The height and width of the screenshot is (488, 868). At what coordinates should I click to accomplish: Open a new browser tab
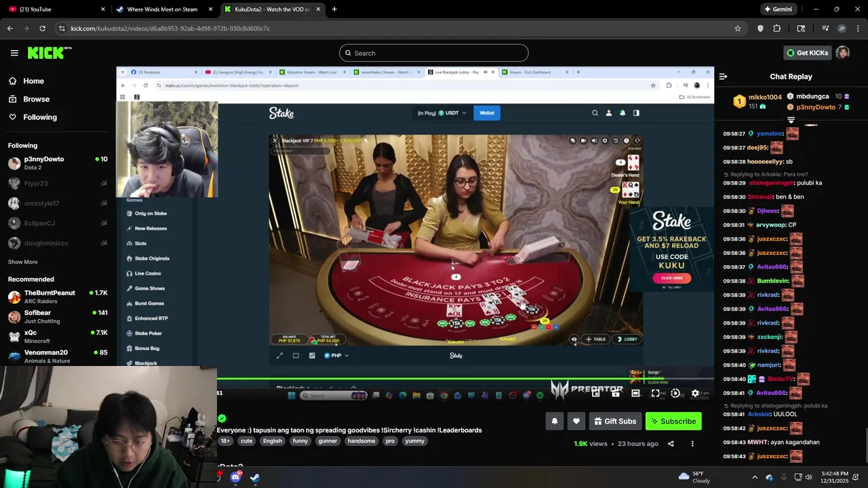pos(334,9)
